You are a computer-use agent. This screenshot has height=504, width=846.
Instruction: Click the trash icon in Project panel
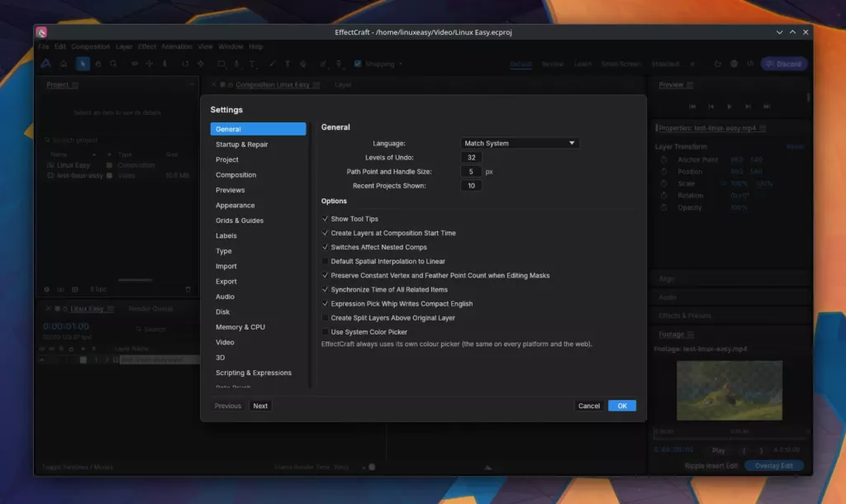188,289
